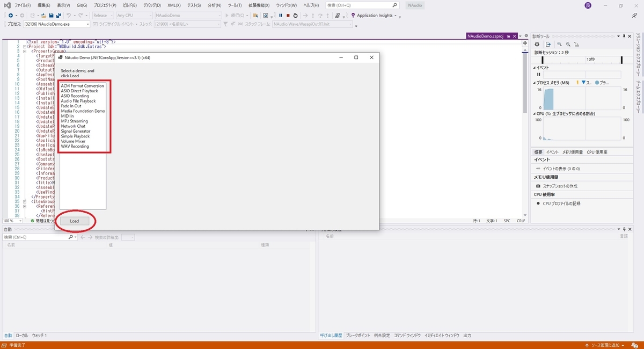Click the イベントの表示 link

click(x=561, y=169)
